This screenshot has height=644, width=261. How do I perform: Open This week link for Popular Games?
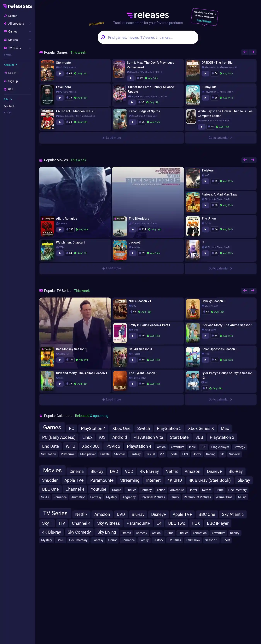[78, 52]
